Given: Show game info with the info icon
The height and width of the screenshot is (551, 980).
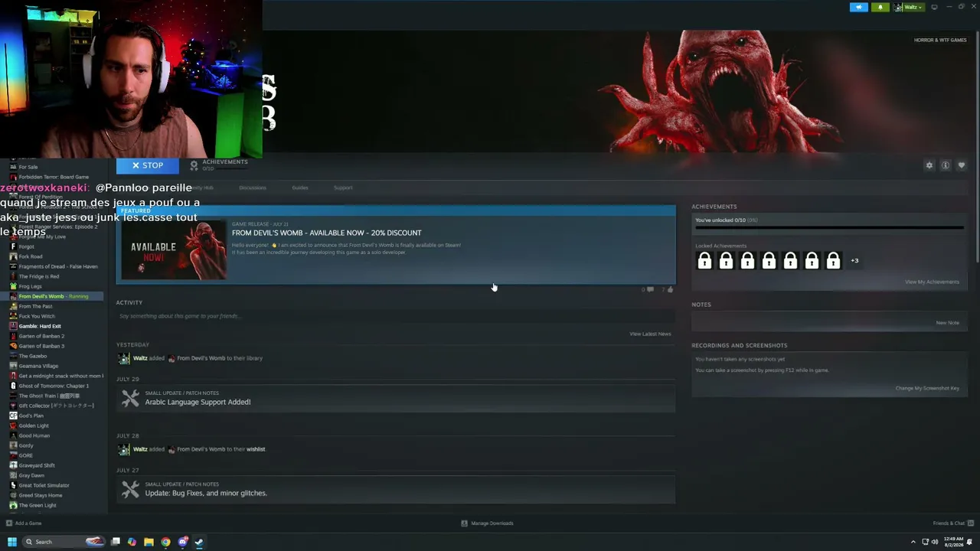Looking at the screenshot, I should point(946,165).
